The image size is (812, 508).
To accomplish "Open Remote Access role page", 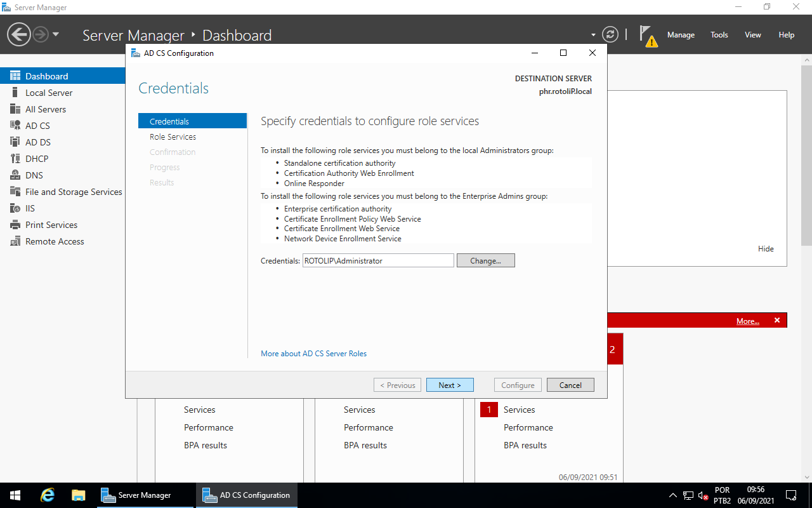I will pyautogui.click(x=55, y=241).
